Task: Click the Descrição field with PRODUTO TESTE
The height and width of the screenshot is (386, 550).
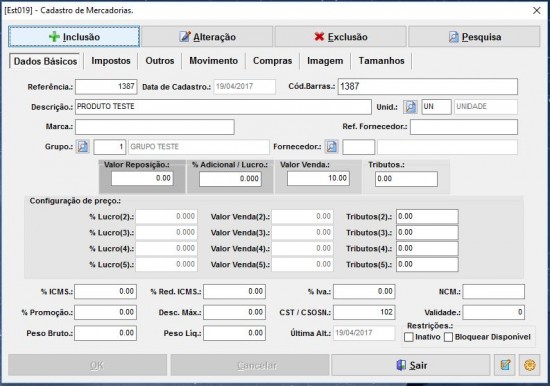Action: 223,107
